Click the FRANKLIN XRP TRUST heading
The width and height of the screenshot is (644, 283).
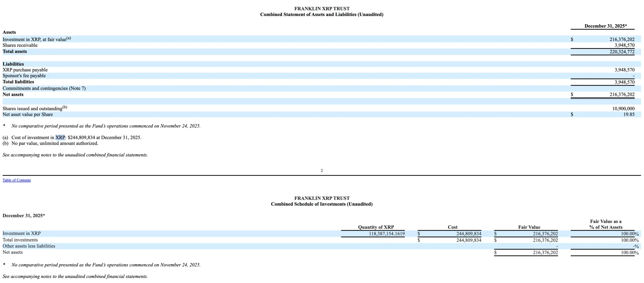pos(321,9)
